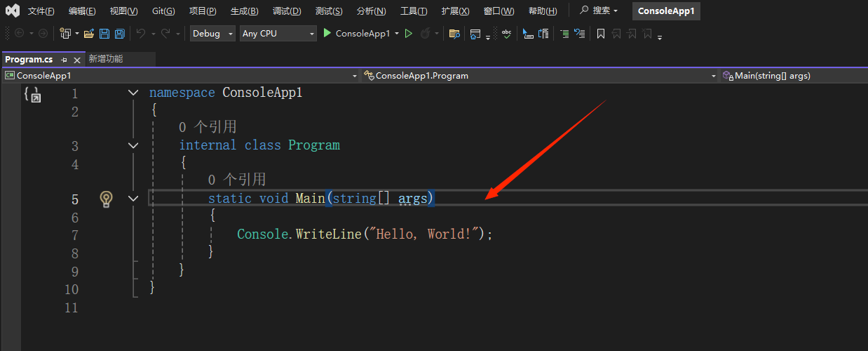Click the find in files folder icon
Screen dimensions: 868x351
point(454,34)
